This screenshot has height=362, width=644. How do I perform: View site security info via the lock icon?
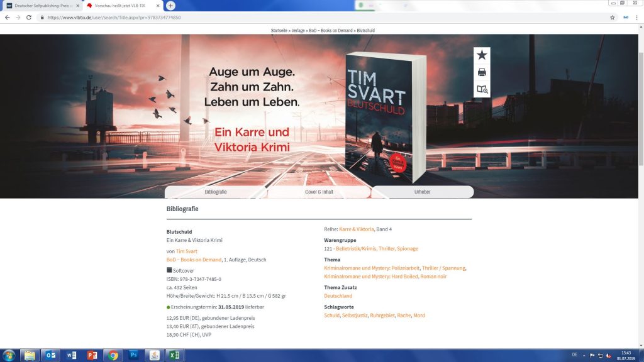tap(42, 18)
